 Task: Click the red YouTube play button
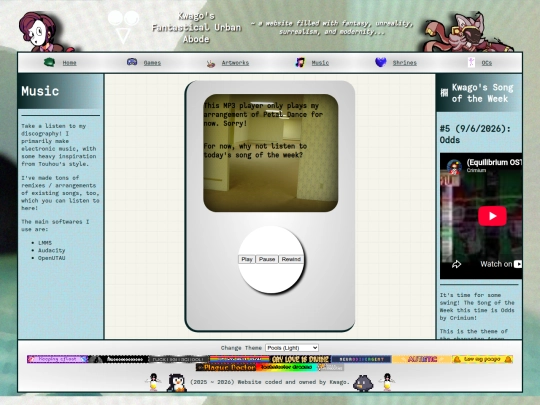pos(492,216)
